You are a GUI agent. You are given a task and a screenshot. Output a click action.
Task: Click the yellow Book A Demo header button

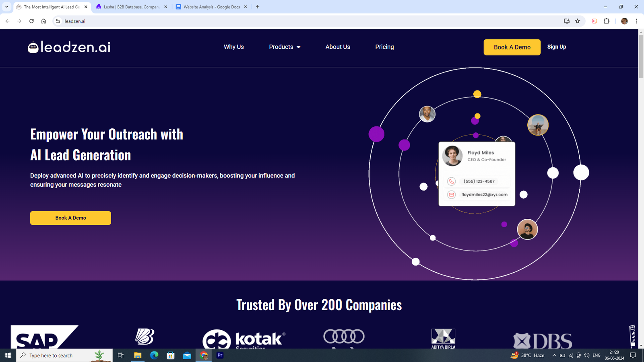coord(512,47)
